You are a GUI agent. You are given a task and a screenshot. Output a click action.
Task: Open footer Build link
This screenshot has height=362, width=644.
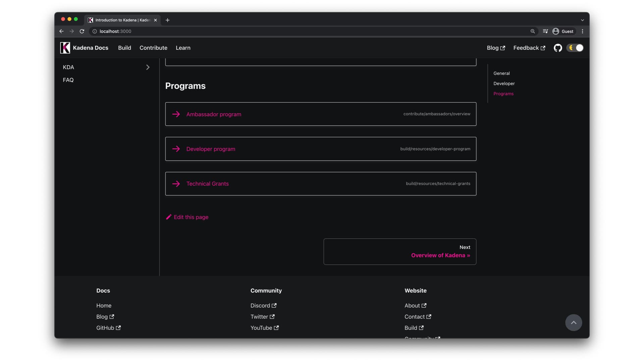click(414, 328)
